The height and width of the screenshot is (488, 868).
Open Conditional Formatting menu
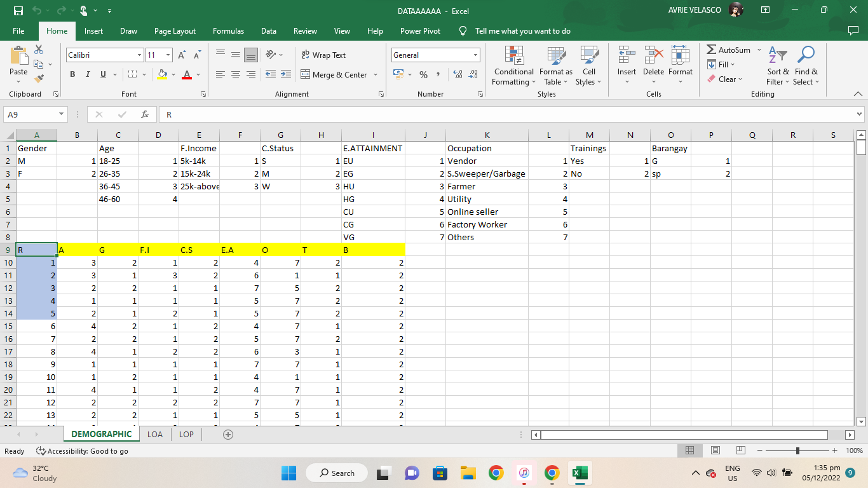click(513, 66)
